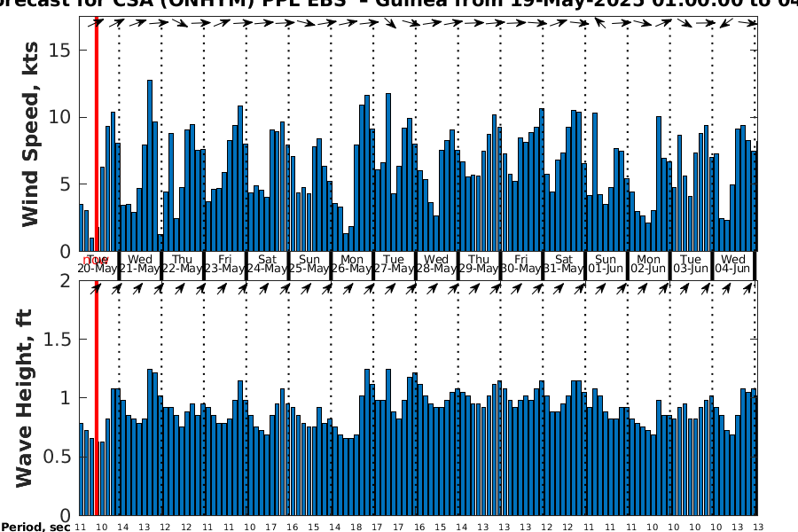Select the 'Wed 21-May' date label

(140, 264)
